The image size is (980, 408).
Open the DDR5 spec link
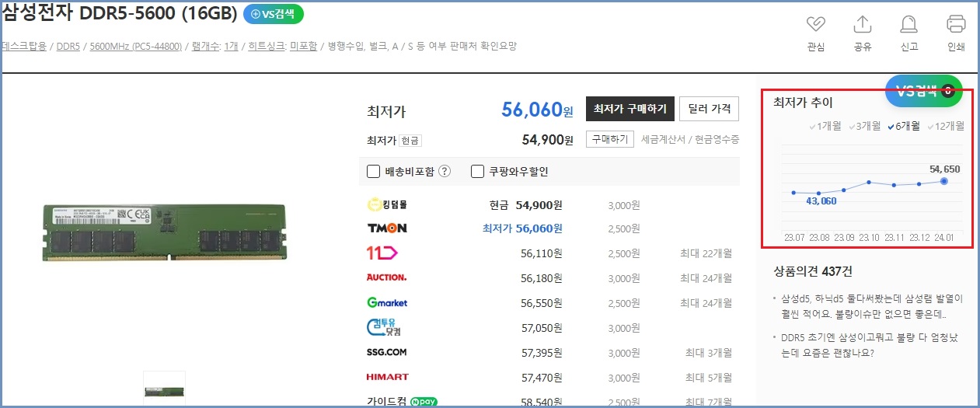pyautogui.click(x=68, y=46)
